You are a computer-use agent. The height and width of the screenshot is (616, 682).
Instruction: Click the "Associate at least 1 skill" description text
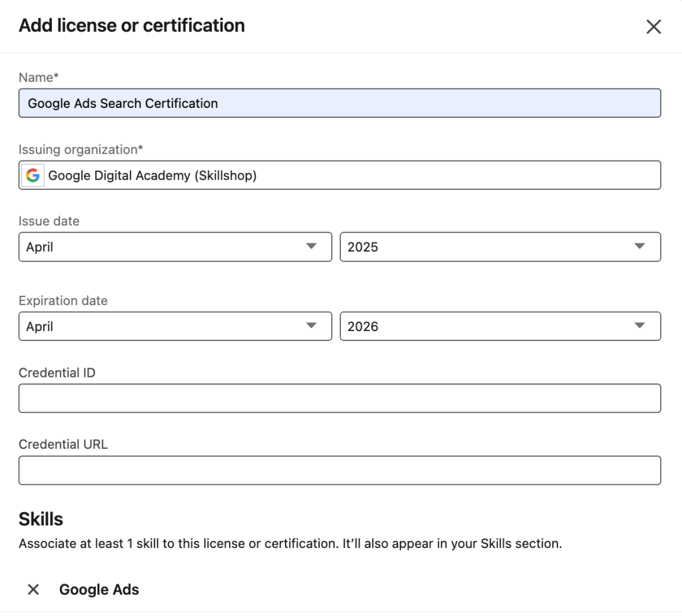point(290,543)
